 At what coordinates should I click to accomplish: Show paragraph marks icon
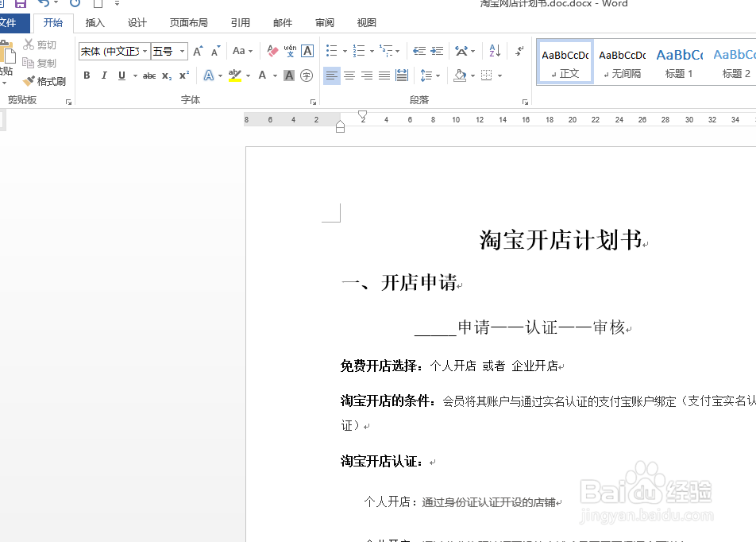(519, 51)
